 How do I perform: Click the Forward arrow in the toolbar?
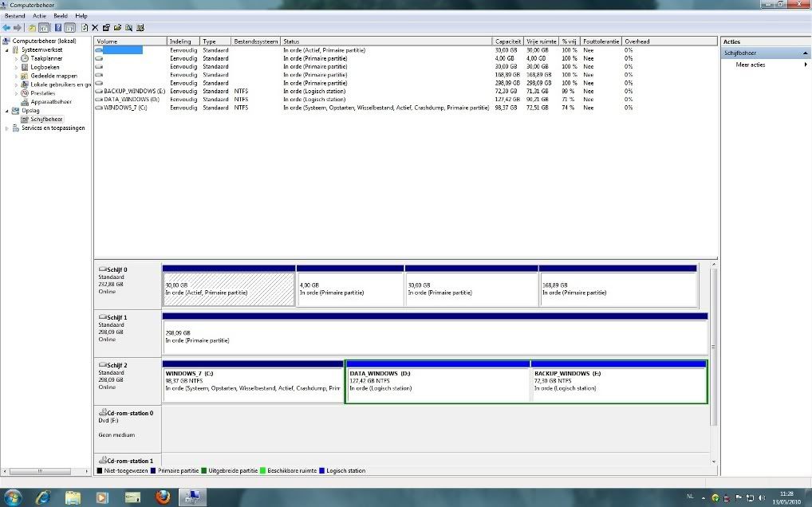pos(18,28)
